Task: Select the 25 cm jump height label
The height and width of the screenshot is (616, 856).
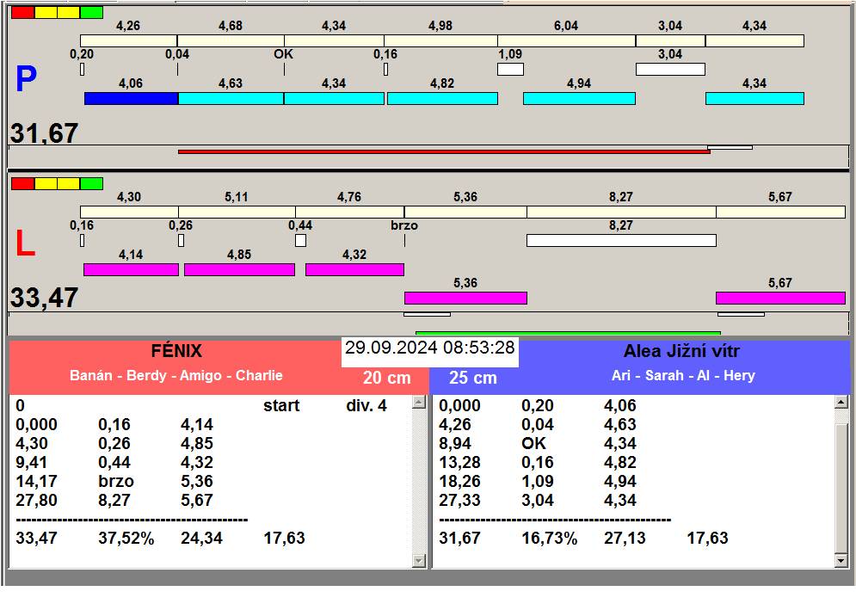Action: click(x=472, y=378)
